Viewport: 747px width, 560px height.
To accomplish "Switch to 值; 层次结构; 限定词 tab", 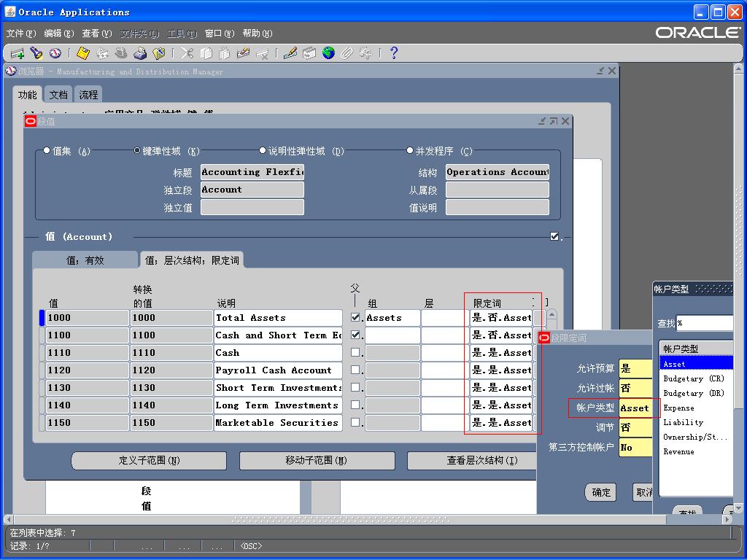I will 192,260.
